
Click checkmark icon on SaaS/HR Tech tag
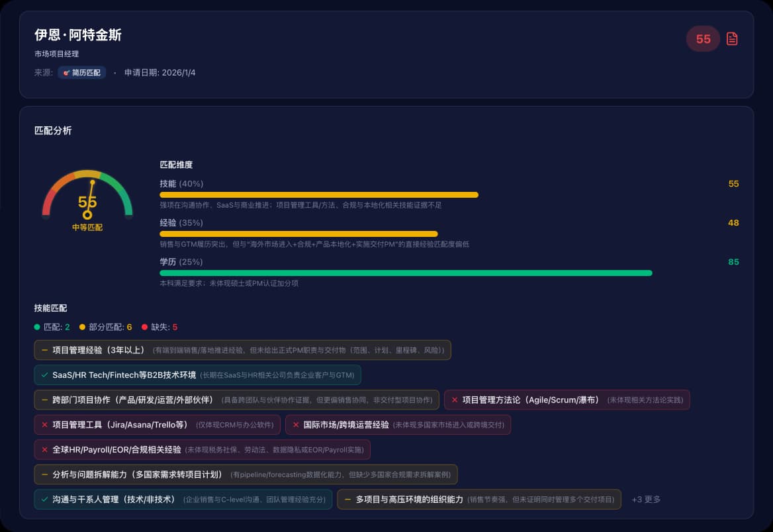[x=44, y=375]
